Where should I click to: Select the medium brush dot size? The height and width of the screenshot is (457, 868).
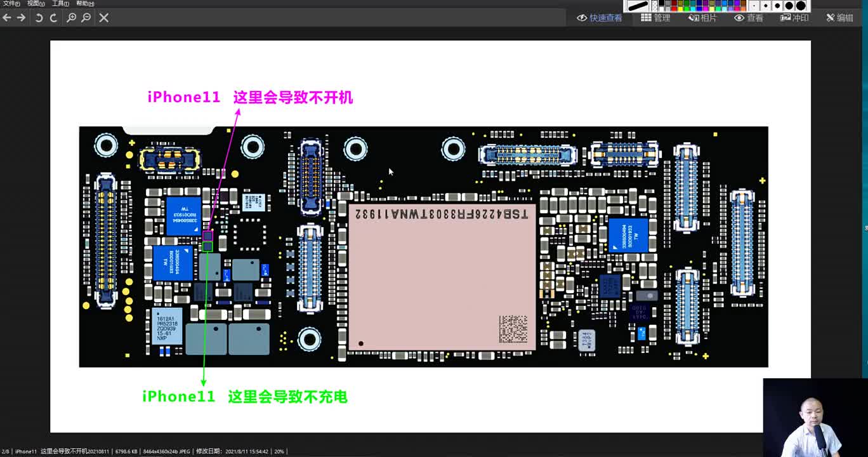(x=777, y=6)
